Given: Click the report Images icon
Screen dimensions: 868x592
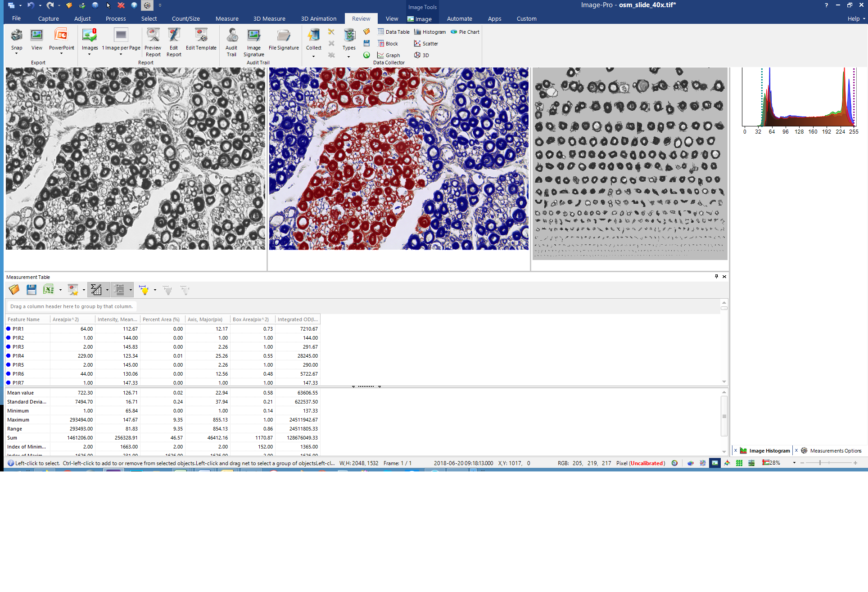Looking at the screenshot, I should pyautogui.click(x=90, y=35).
